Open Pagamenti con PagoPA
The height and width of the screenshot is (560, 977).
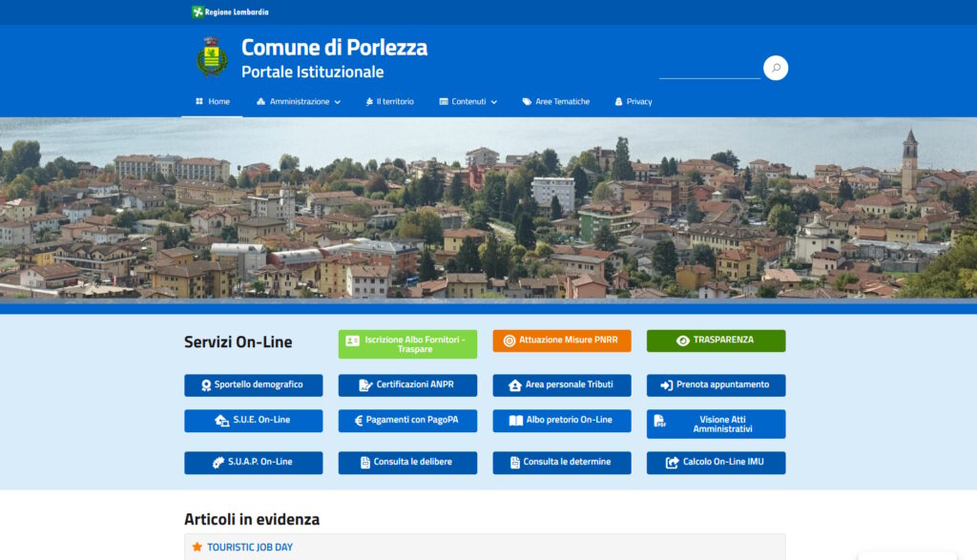[407, 421]
